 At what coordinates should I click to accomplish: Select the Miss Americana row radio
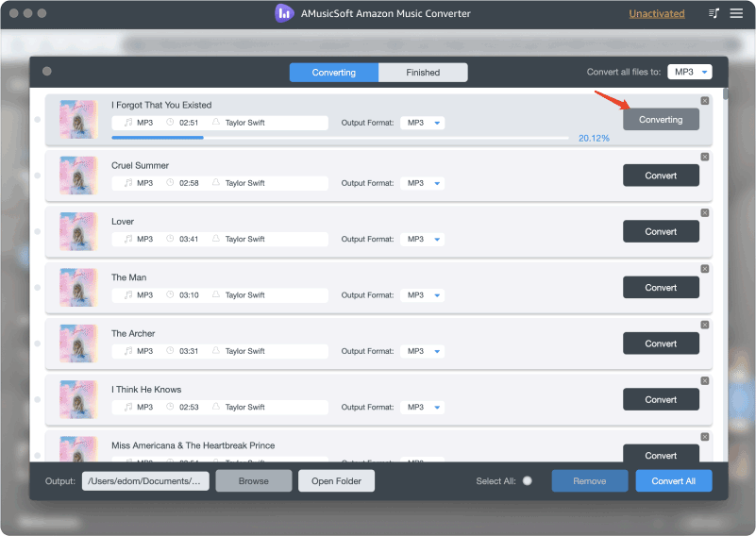coord(37,456)
